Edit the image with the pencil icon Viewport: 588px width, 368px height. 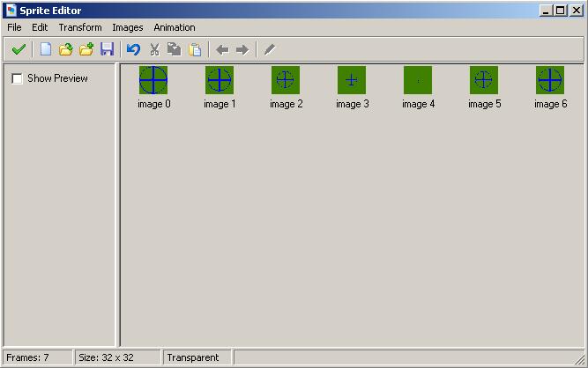(x=269, y=49)
